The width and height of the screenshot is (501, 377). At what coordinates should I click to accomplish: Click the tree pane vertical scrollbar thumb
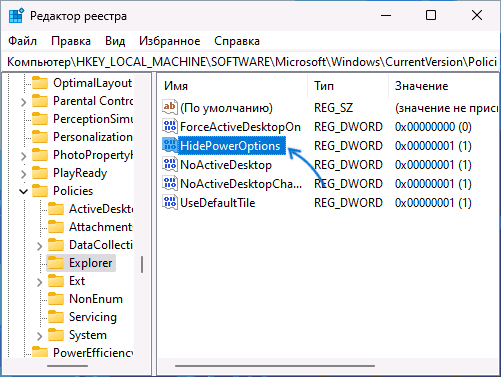[x=142, y=264]
